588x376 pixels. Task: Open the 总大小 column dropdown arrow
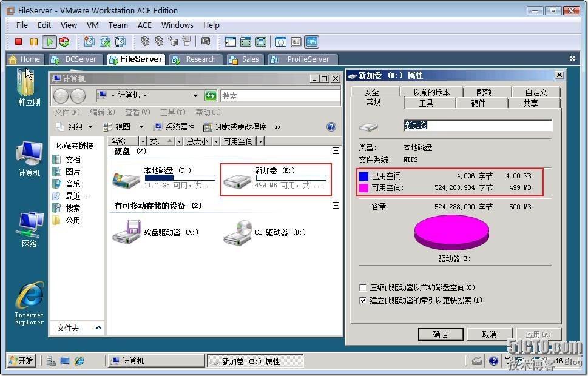pyautogui.click(x=217, y=141)
